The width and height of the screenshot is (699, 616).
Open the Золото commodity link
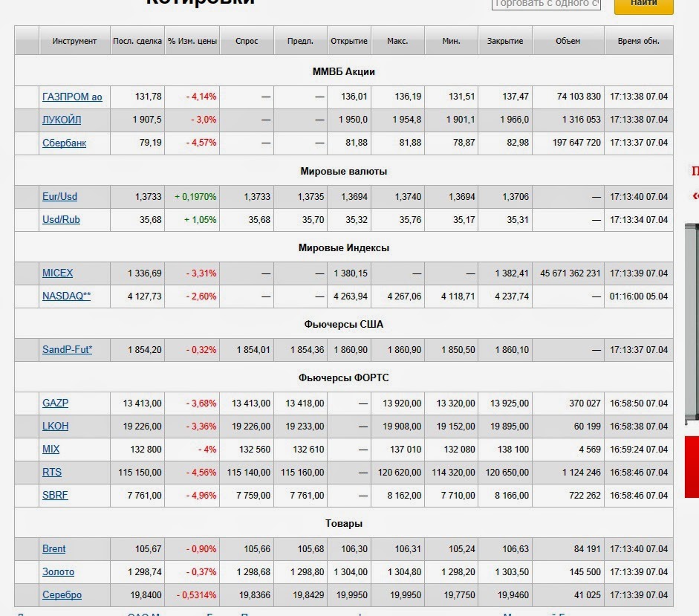point(59,572)
